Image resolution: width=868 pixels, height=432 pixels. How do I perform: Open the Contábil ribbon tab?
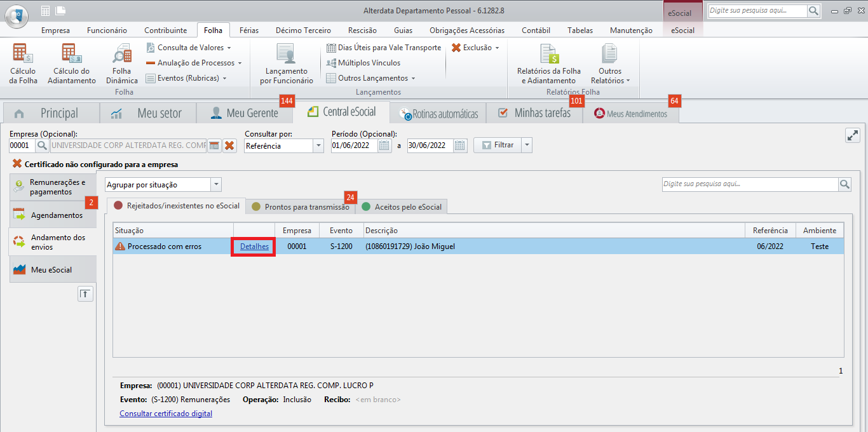point(536,30)
